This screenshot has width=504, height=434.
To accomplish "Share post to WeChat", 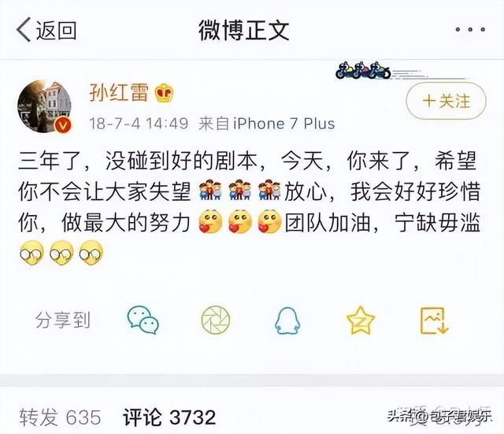I will [x=143, y=320].
